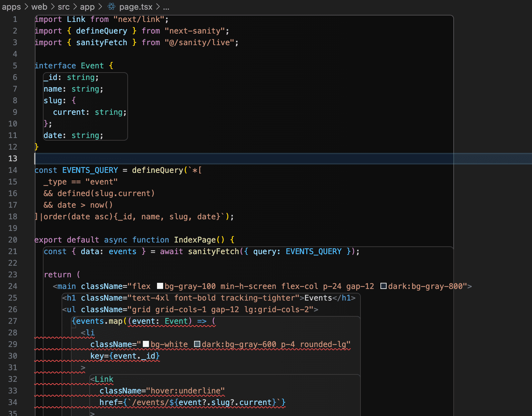This screenshot has width=532, height=416.
Task: Select line 20 via its line number
Action: point(13,240)
